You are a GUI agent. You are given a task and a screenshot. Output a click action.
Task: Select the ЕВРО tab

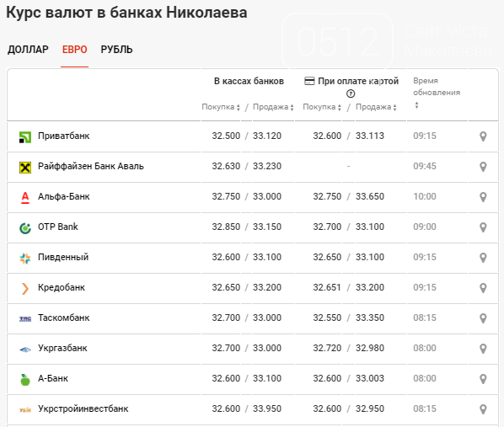pyautogui.click(x=74, y=50)
